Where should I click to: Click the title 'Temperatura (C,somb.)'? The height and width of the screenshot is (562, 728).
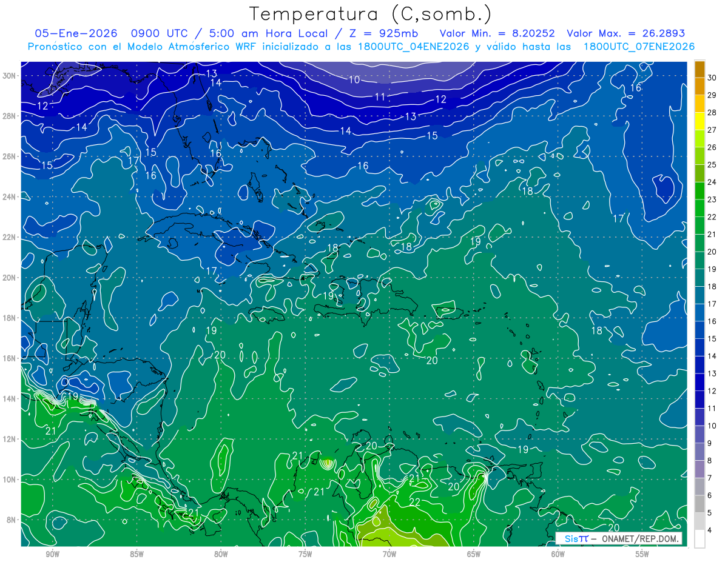tap(371, 13)
